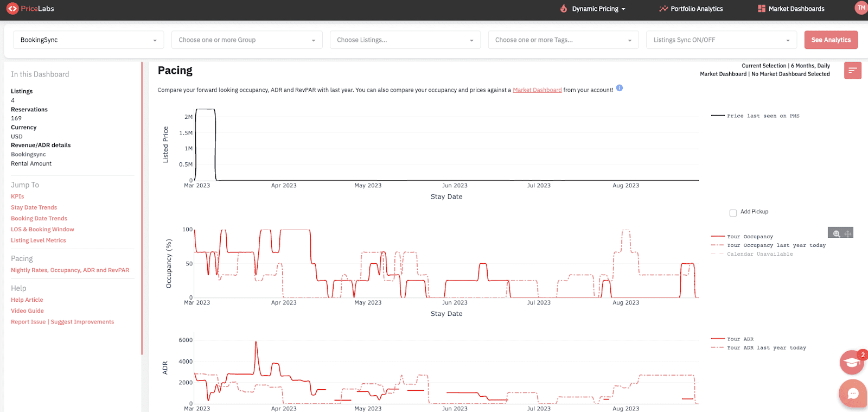The width and height of the screenshot is (868, 412).
Task: Click the Pacing page heading
Action: (x=175, y=70)
